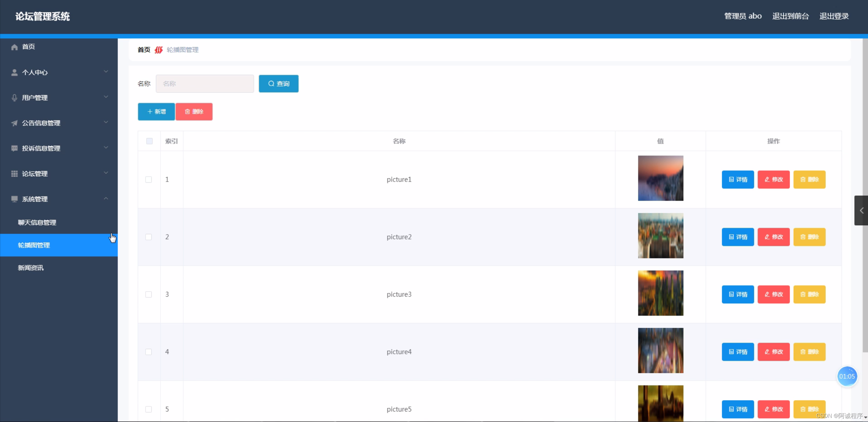Click the microphone icon for 用户管理
The height and width of the screenshot is (422, 868).
click(x=14, y=98)
